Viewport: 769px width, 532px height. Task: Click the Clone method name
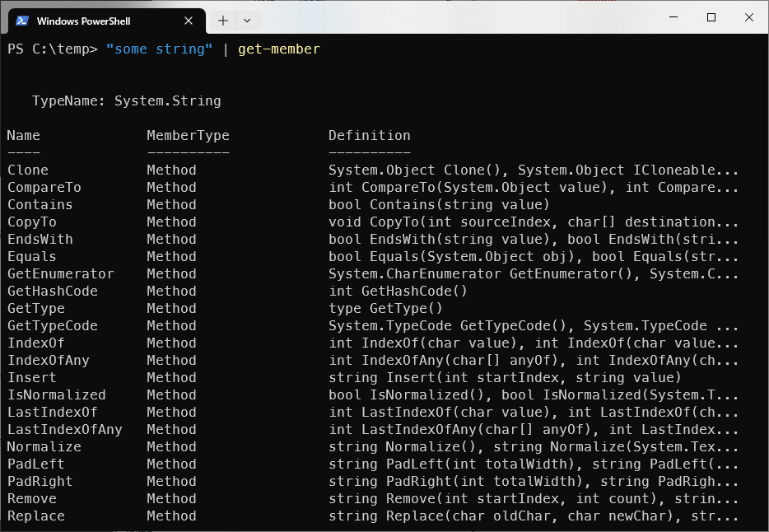(x=28, y=170)
